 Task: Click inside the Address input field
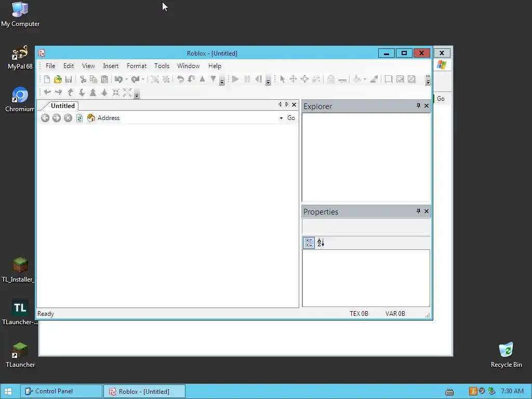[200, 118]
